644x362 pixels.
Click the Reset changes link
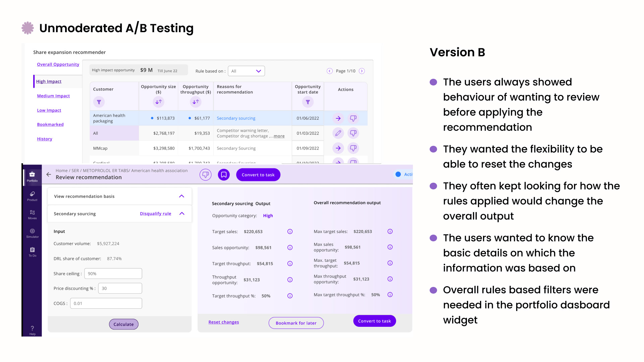(x=224, y=322)
